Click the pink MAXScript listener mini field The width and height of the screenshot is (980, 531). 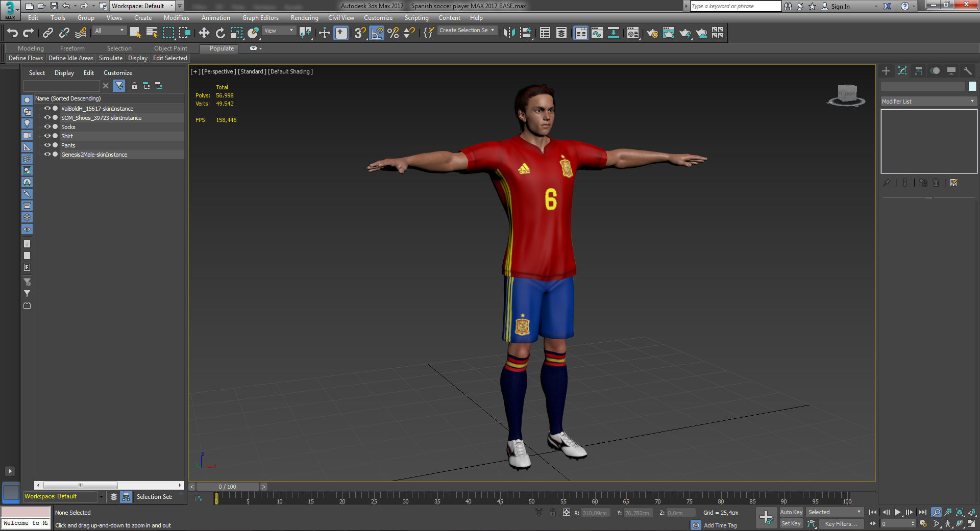(x=26, y=512)
